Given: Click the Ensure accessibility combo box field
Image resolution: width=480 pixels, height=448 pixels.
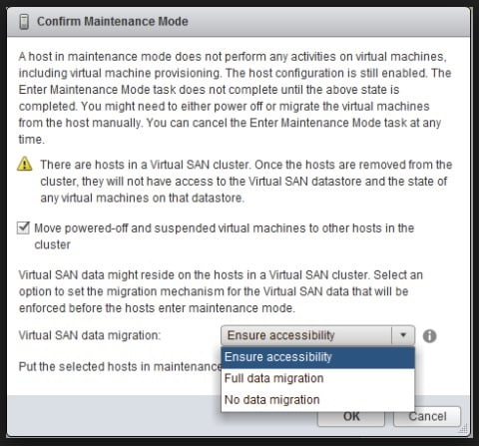Looking at the screenshot, I should pyautogui.click(x=317, y=335).
